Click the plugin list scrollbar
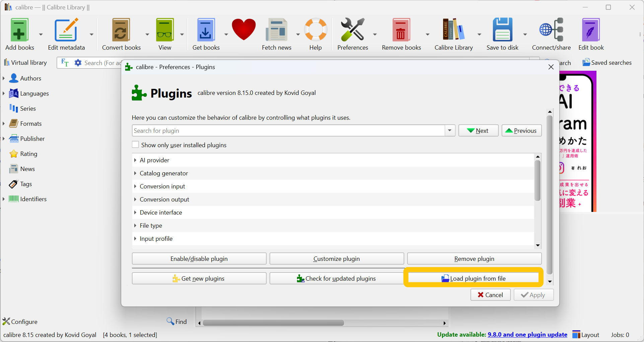Viewport: 644px width, 342px height. (538, 180)
